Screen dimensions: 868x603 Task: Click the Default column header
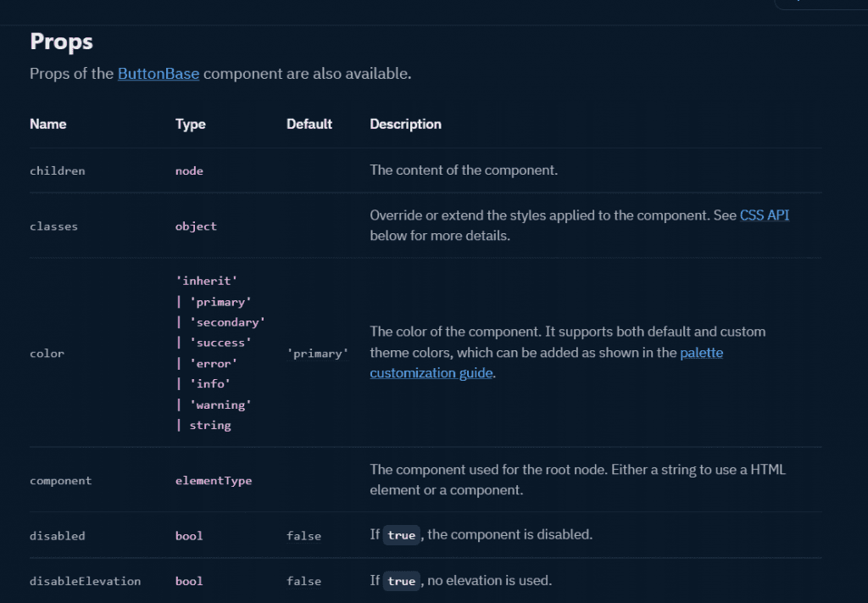[309, 124]
